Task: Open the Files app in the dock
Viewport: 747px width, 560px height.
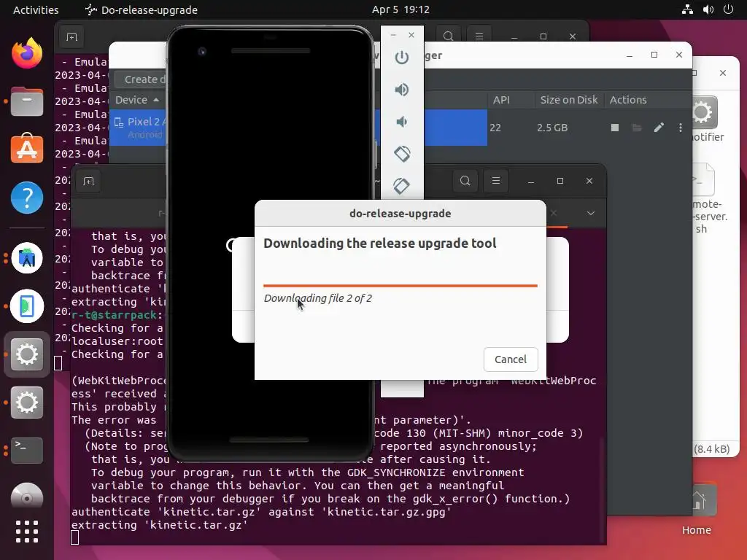Action: click(27, 101)
